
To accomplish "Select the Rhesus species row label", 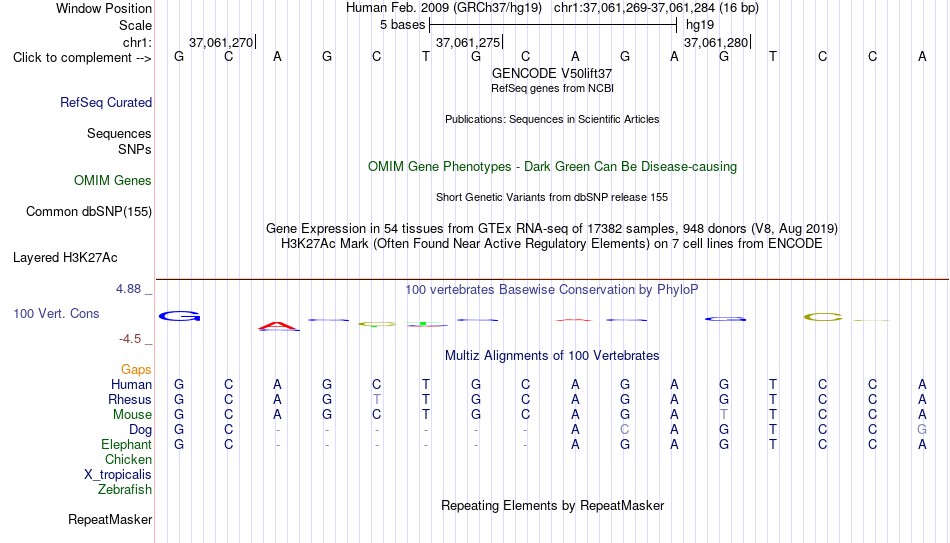I will coord(130,399).
